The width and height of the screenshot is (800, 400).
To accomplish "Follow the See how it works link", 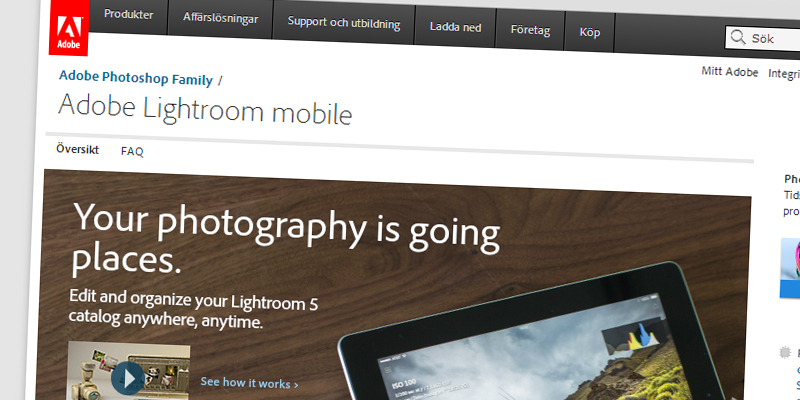I will (x=249, y=383).
